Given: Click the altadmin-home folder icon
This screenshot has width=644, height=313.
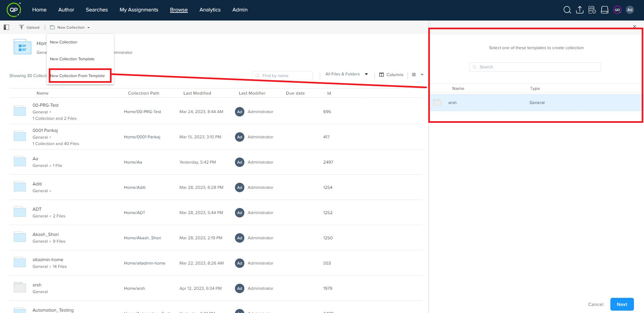Looking at the screenshot, I should click(20, 262).
